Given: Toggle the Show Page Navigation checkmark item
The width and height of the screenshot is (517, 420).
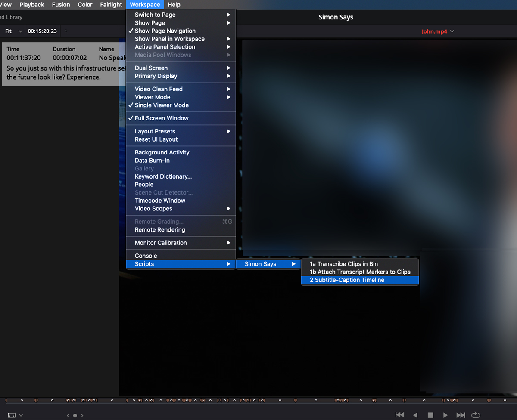Looking at the screenshot, I should point(181,31).
